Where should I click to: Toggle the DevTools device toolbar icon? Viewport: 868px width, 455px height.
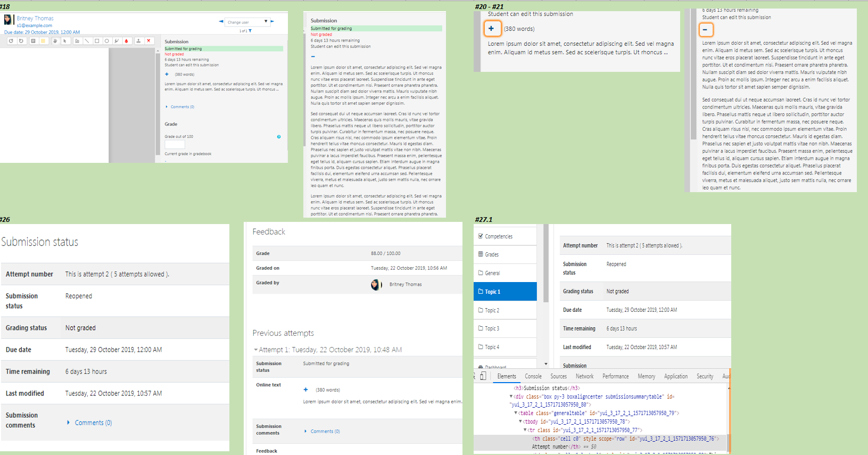483,376
